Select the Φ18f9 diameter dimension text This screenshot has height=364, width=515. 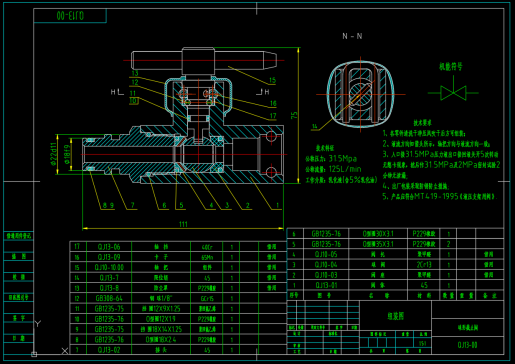coord(67,154)
